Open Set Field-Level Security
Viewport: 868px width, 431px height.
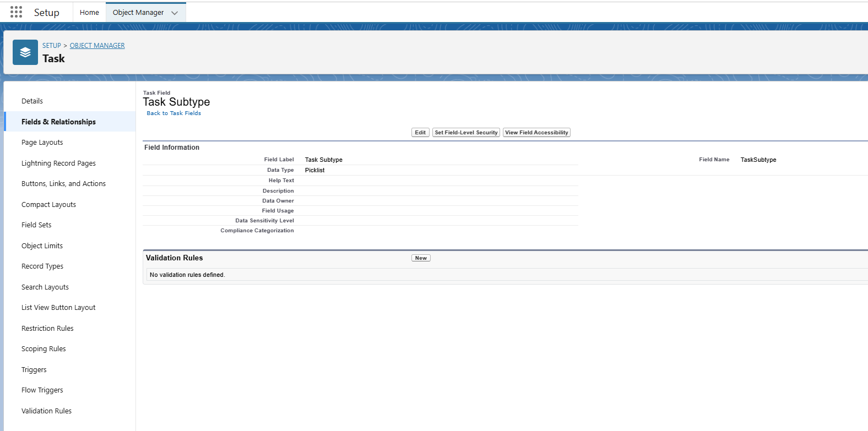pos(466,133)
